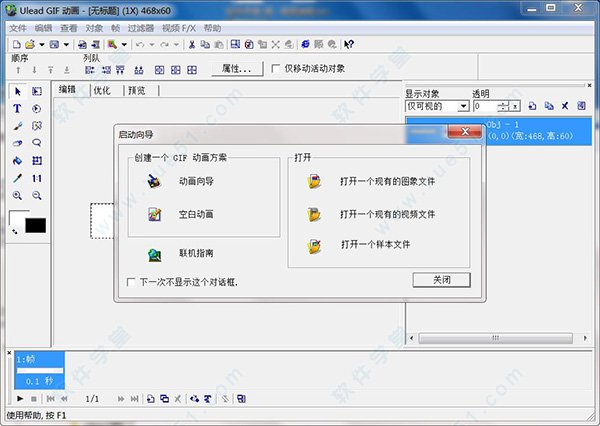Click the scissors Cut icon
The image size is (600, 426).
[192, 45]
